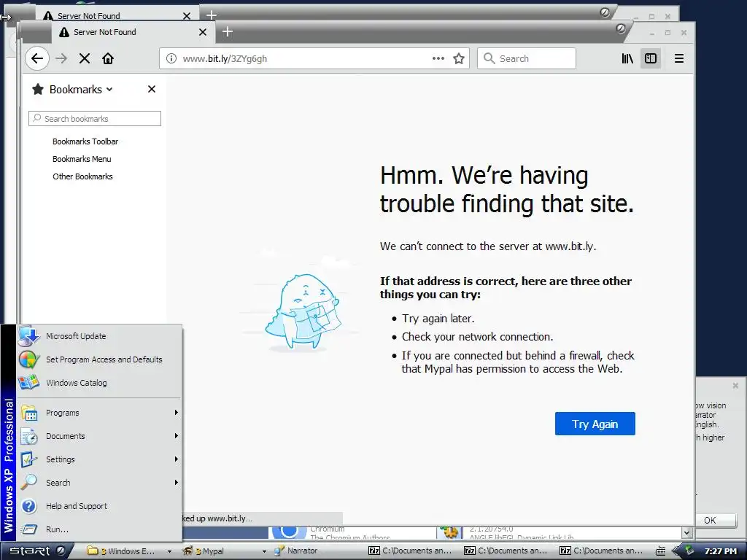Image resolution: width=747 pixels, height=560 pixels.
Task: Select Bookmarks Menu folder
Action: [x=82, y=159]
